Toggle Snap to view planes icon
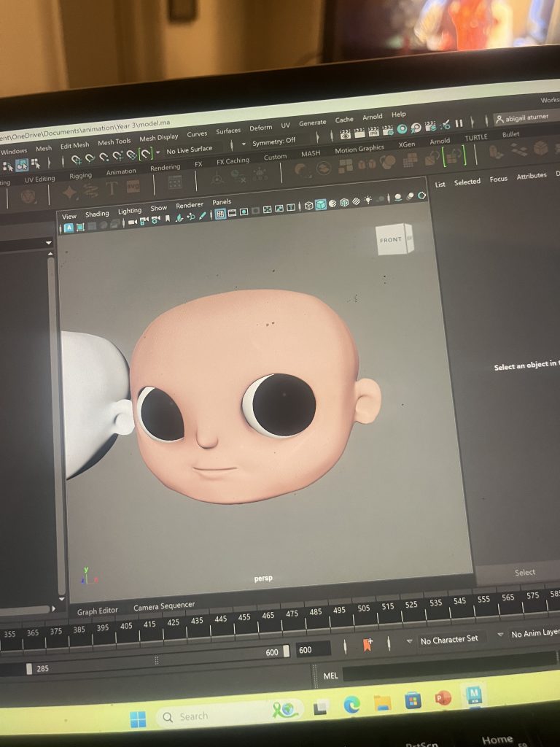 point(132,155)
